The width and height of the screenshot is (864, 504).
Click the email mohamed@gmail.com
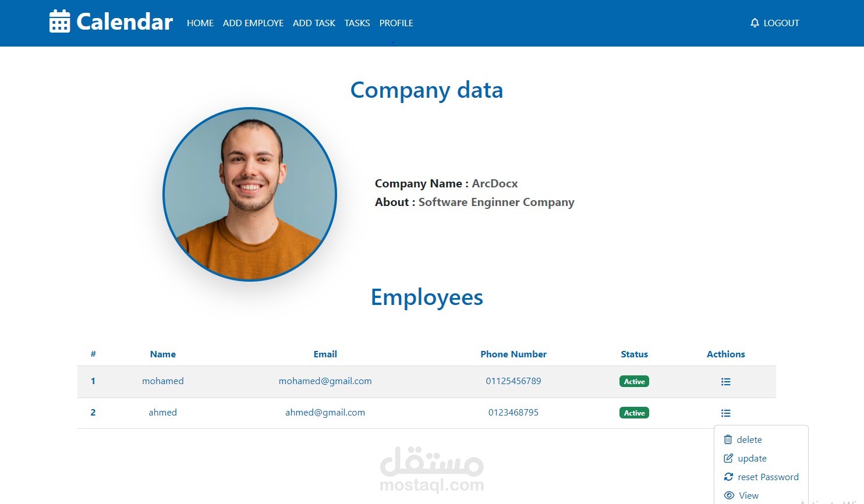click(325, 381)
